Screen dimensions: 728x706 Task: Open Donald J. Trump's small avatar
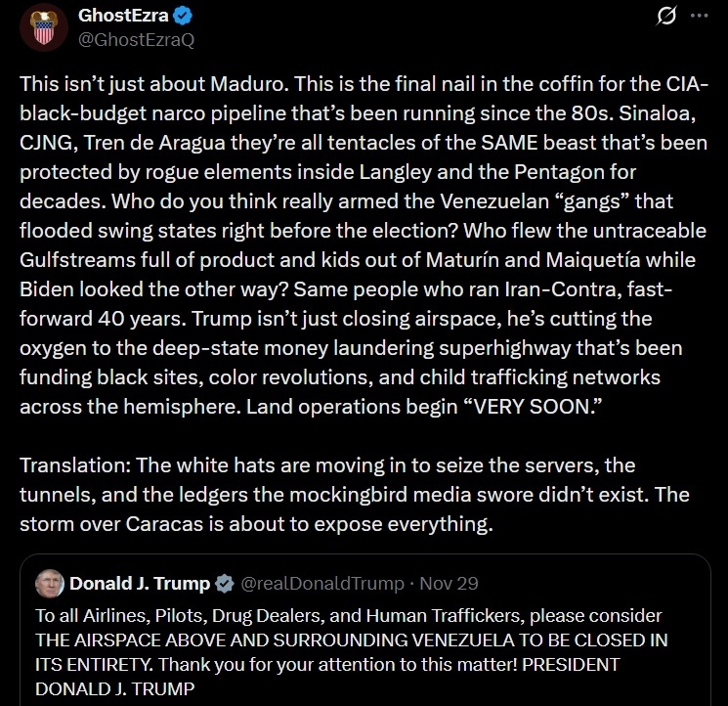pyautogui.click(x=50, y=584)
